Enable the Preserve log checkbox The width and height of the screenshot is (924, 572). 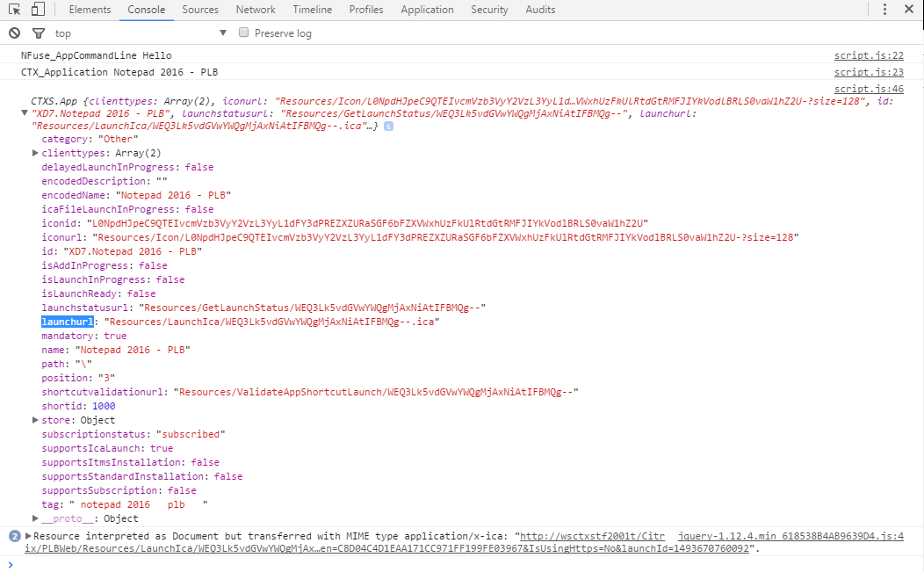pyautogui.click(x=244, y=33)
